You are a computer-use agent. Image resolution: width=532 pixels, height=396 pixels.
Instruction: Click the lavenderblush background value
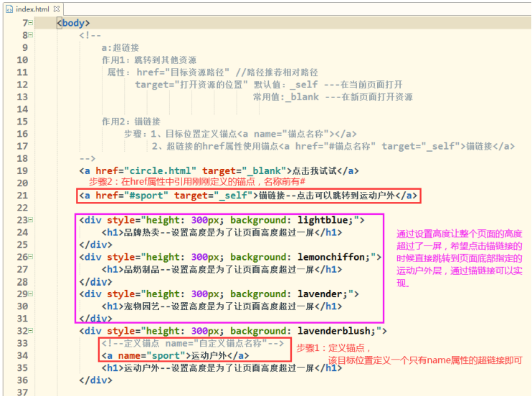coord(334,331)
